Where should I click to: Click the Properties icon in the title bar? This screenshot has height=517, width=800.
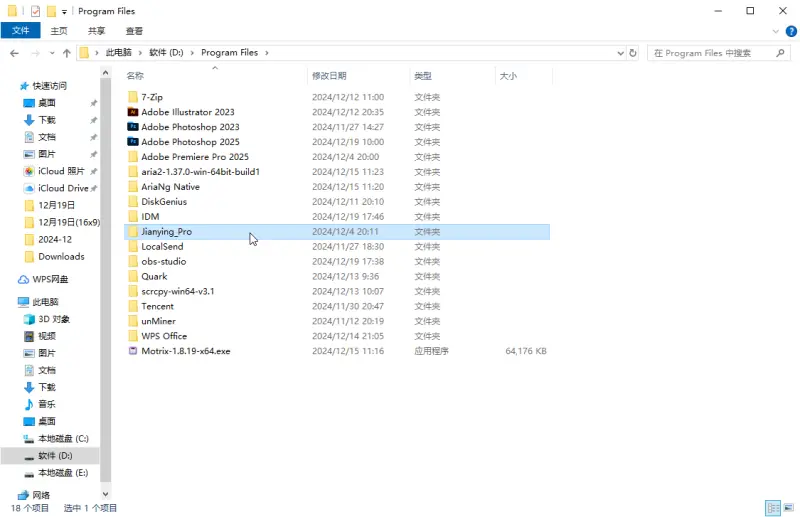coord(36,11)
